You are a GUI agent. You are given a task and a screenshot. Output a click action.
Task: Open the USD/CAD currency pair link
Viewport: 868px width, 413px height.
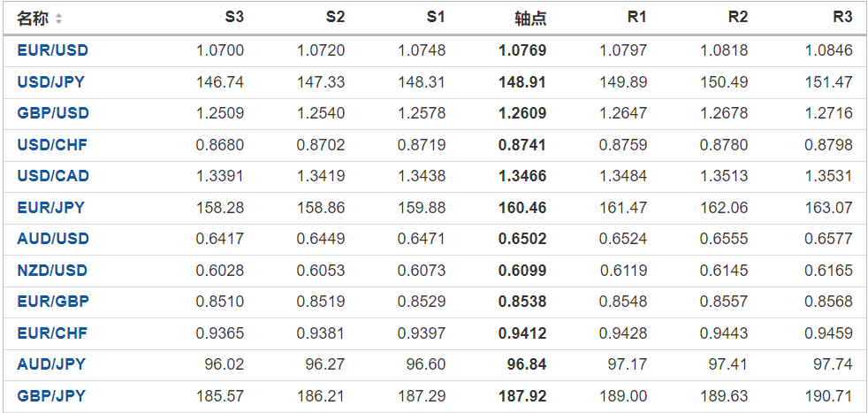click(x=53, y=176)
